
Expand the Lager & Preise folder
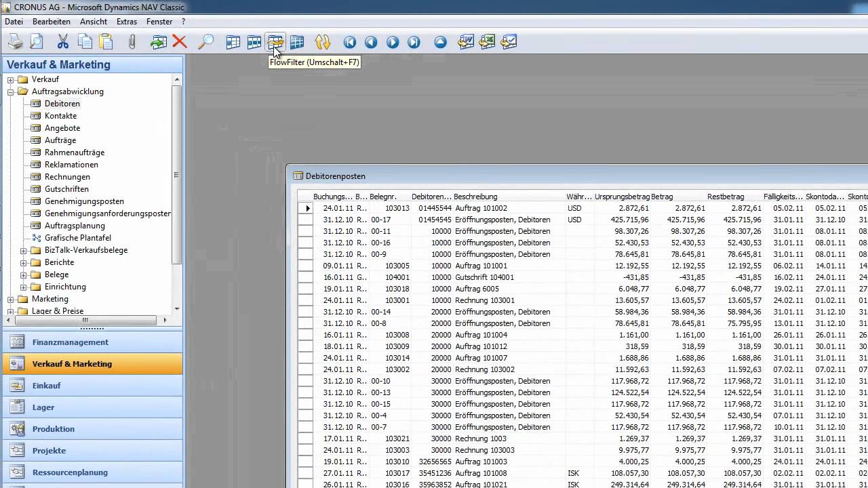(x=11, y=312)
